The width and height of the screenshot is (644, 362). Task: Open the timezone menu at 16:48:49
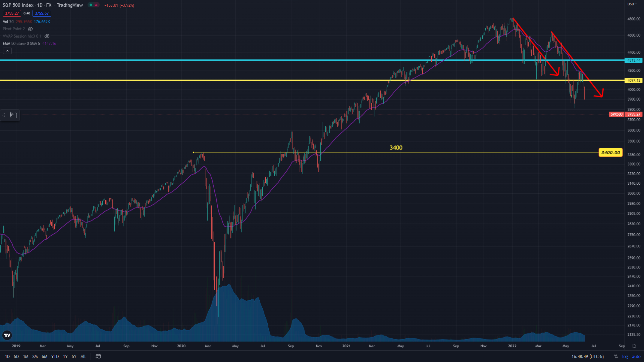[x=587, y=356]
